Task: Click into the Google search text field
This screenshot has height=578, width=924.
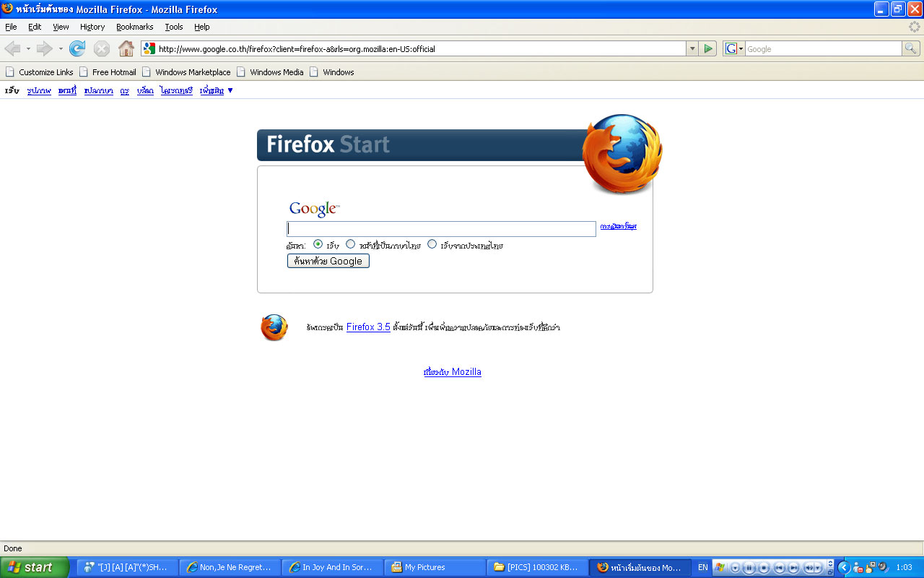Action: (x=441, y=229)
